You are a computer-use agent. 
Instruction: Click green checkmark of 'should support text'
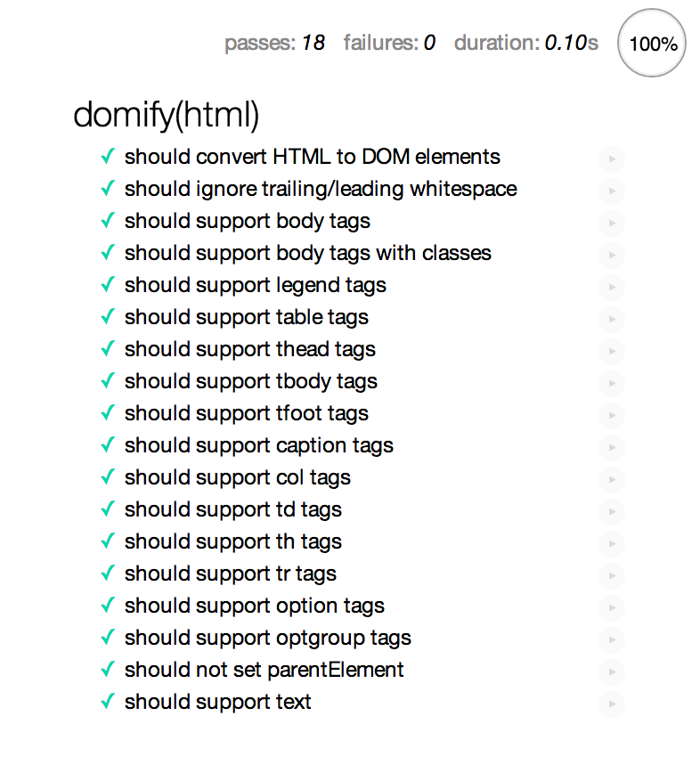108,702
